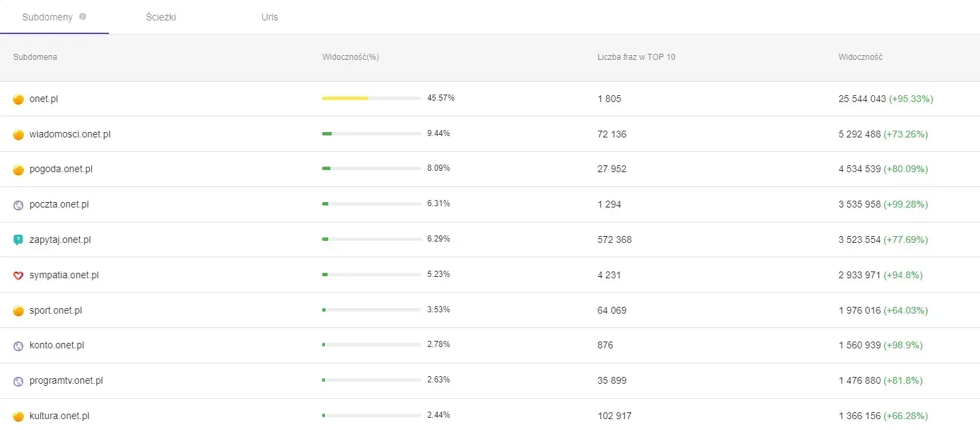Click the sport.onet.pl subdomain name

[56, 311]
